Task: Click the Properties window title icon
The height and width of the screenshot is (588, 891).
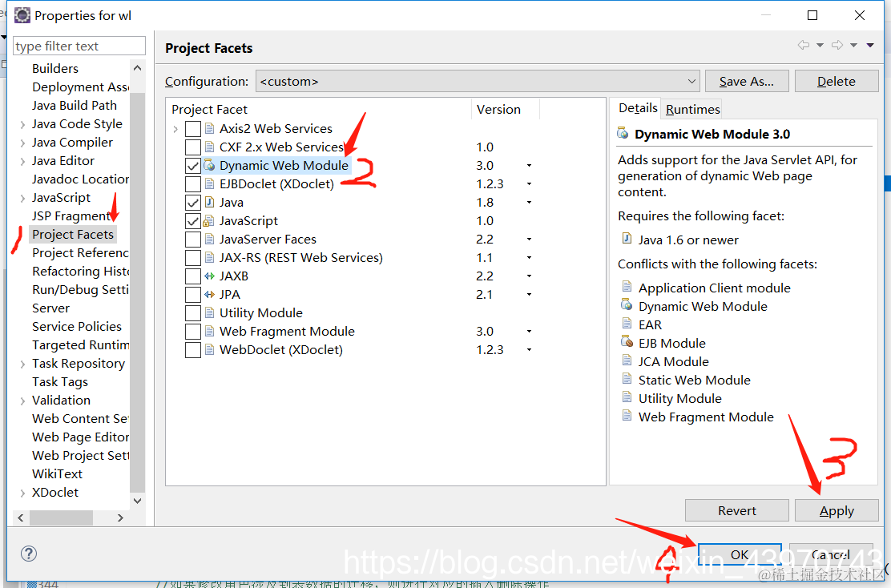Action: coord(22,15)
